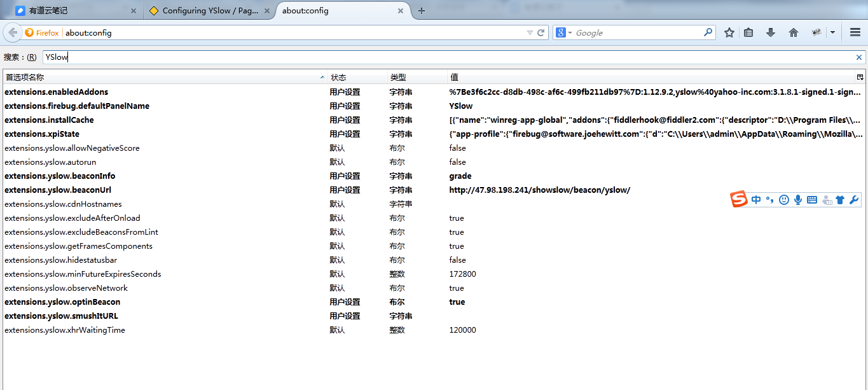The image size is (868, 390).
Task: Expand the Firebug button dropdown arrow
Action: (832, 32)
